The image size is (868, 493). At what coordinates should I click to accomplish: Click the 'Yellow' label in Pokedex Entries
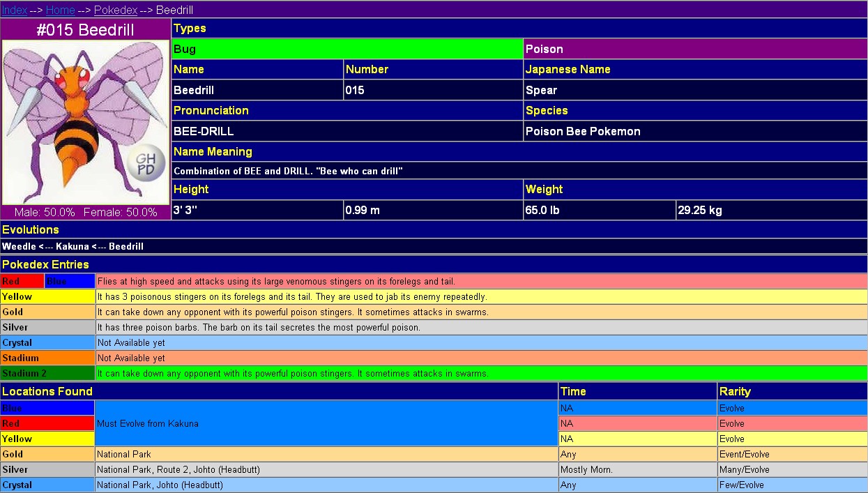click(47, 296)
